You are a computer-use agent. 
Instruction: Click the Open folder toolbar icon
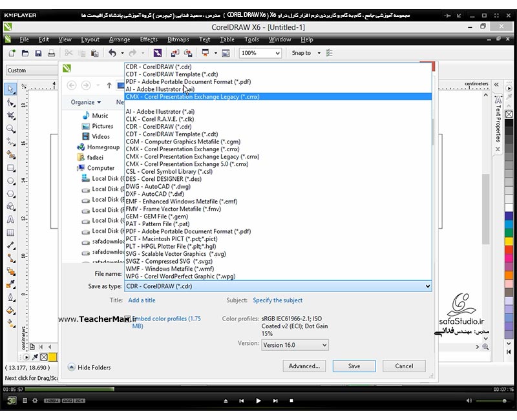pyautogui.click(x=25, y=53)
